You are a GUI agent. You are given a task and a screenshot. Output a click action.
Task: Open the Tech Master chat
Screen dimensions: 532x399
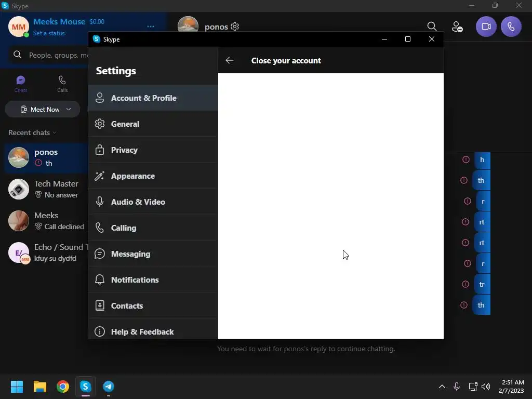coord(46,189)
